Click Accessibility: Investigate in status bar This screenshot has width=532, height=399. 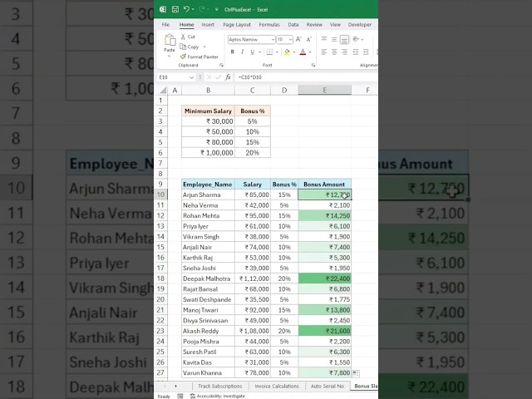218,396
